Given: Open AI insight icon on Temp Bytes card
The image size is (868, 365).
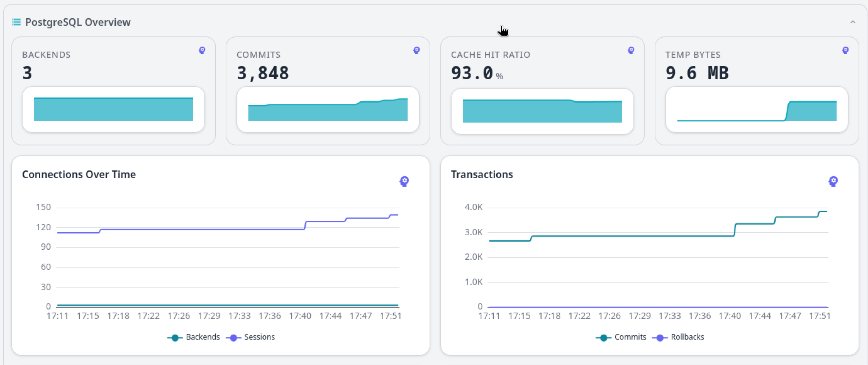Looking at the screenshot, I should click(x=846, y=50).
